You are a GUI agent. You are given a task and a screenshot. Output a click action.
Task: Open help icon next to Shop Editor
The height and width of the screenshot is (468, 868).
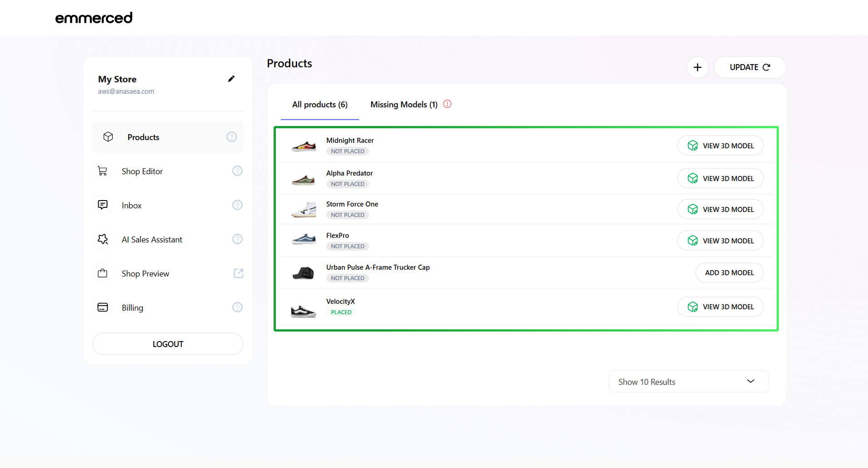tap(237, 171)
